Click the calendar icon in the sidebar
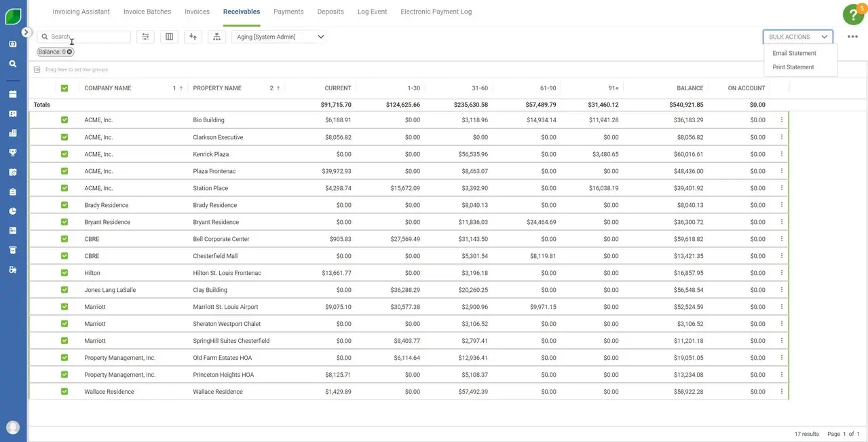Viewport: 868px width, 442px height. pos(12,93)
